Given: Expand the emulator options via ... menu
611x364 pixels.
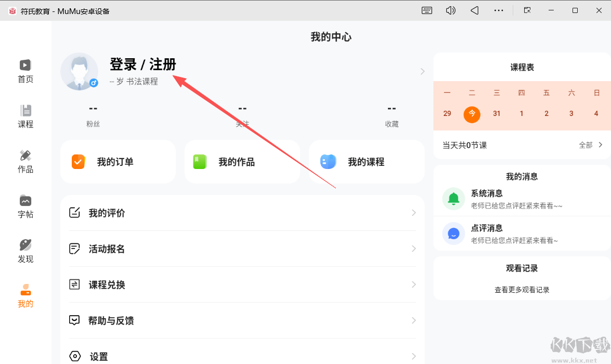Looking at the screenshot, I should 499,10.
